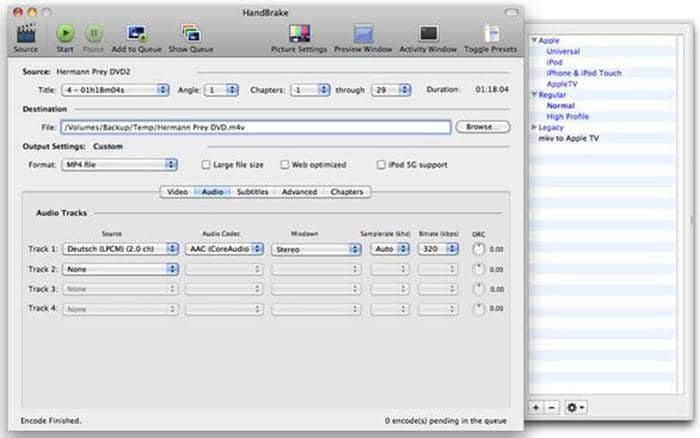This screenshot has width=700, height=438.
Task: Click the Browse... button
Action: [x=480, y=127]
